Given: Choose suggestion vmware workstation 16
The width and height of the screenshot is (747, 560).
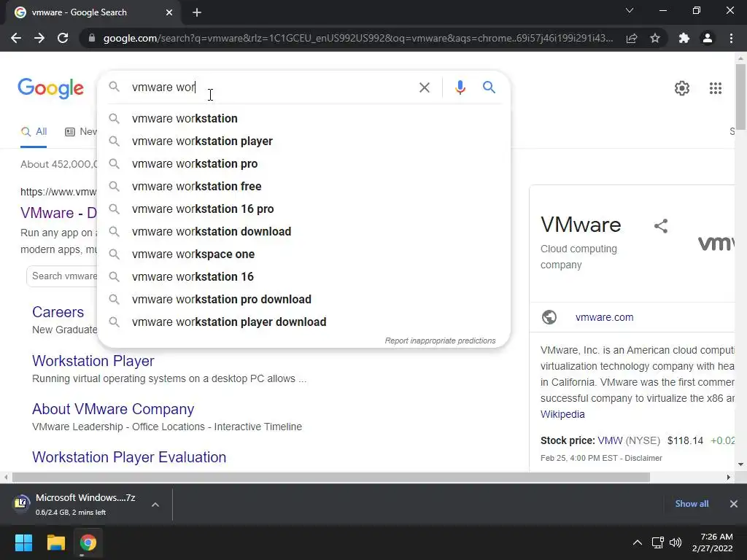Looking at the screenshot, I should [303, 276].
